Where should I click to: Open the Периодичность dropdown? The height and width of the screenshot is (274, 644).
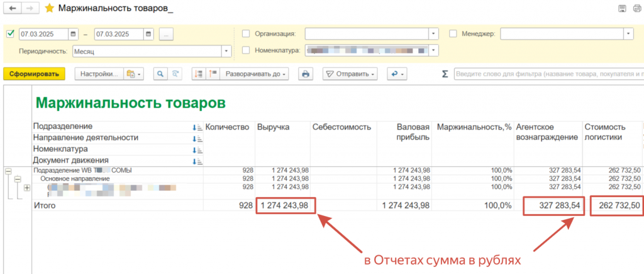(226, 50)
